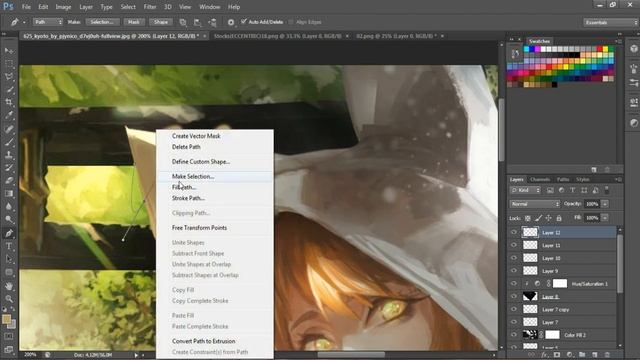This screenshot has height=360, width=640.
Task: Select the Eyedropper tool
Action: tap(9, 115)
